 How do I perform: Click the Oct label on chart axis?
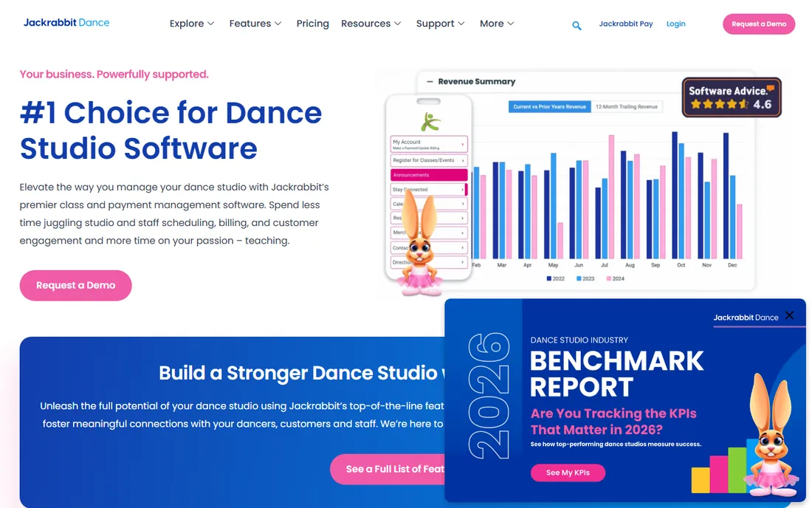(x=681, y=265)
